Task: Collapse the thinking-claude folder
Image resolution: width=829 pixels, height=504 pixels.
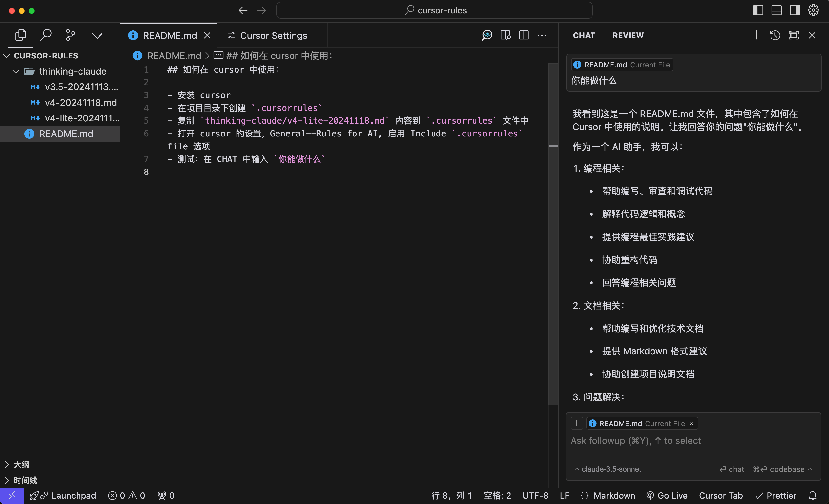Action: (16, 71)
